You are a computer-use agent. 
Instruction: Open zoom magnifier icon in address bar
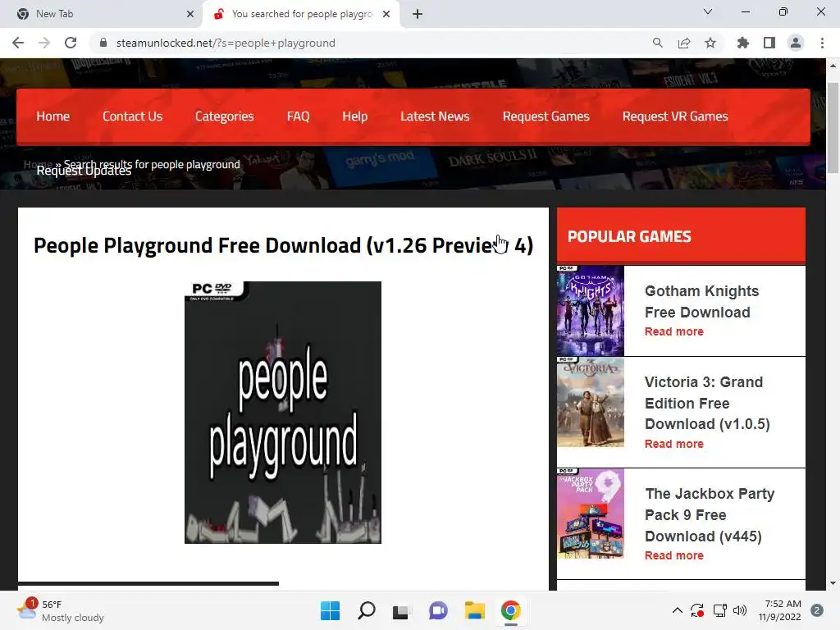[657, 43]
